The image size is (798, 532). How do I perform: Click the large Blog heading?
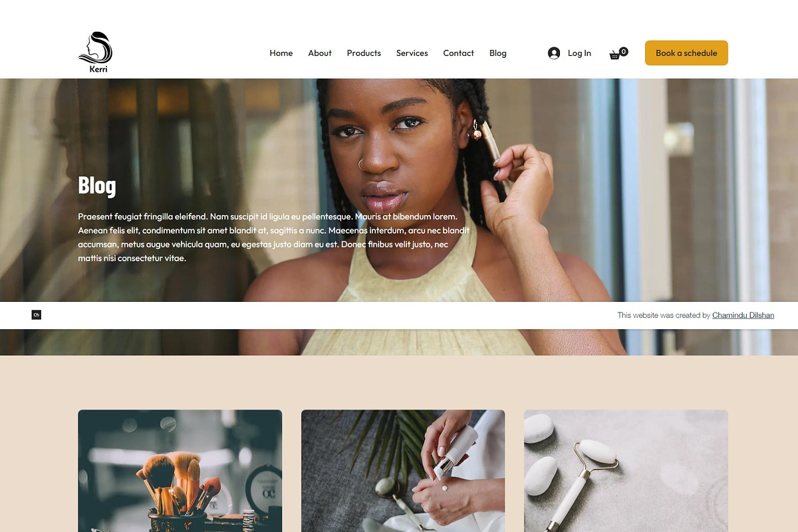[97, 186]
